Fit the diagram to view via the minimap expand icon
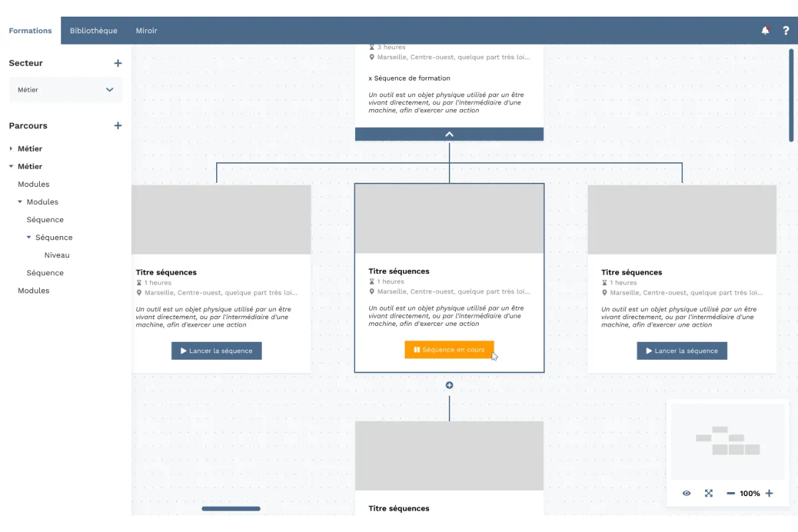Image resolution: width=798 pixels, height=532 pixels. (x=708, y=493)
